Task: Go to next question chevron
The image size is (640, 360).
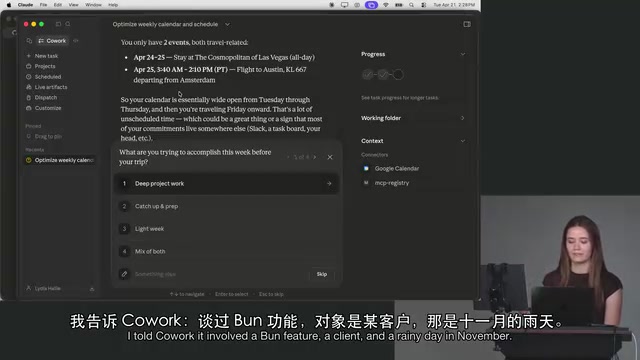Action: 315,157
